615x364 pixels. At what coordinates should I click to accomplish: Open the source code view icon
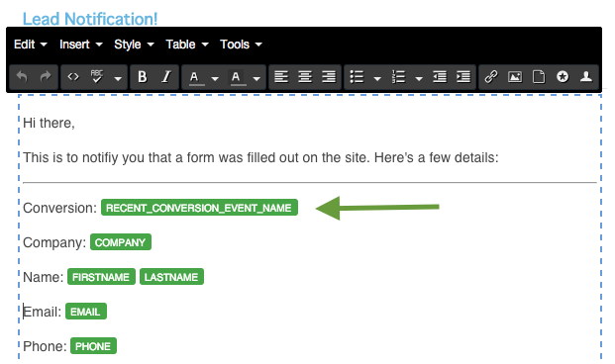click(73, 77)
